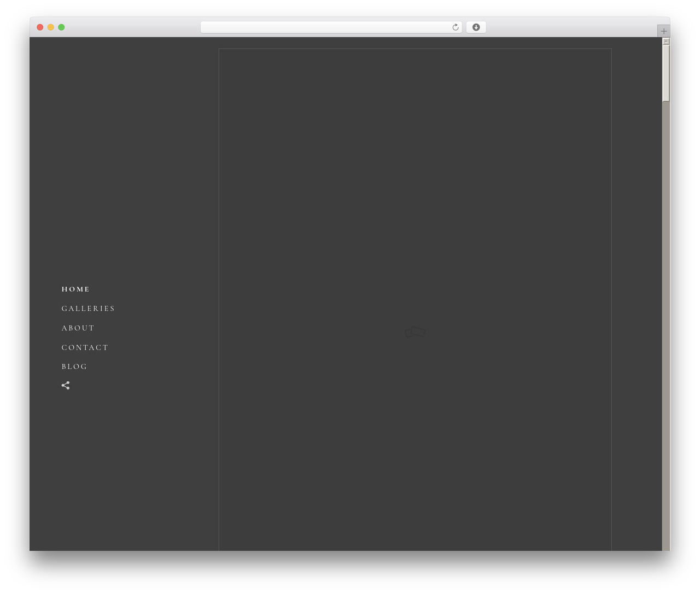Reload the page with the refresh icon
The image size is (700, 593).
[456, 27]
